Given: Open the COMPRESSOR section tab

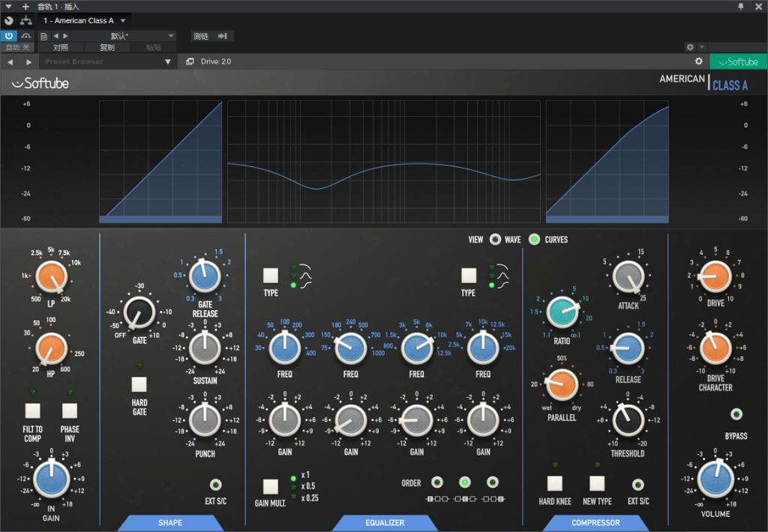Looking at the screenshot, I should point(595,523).
